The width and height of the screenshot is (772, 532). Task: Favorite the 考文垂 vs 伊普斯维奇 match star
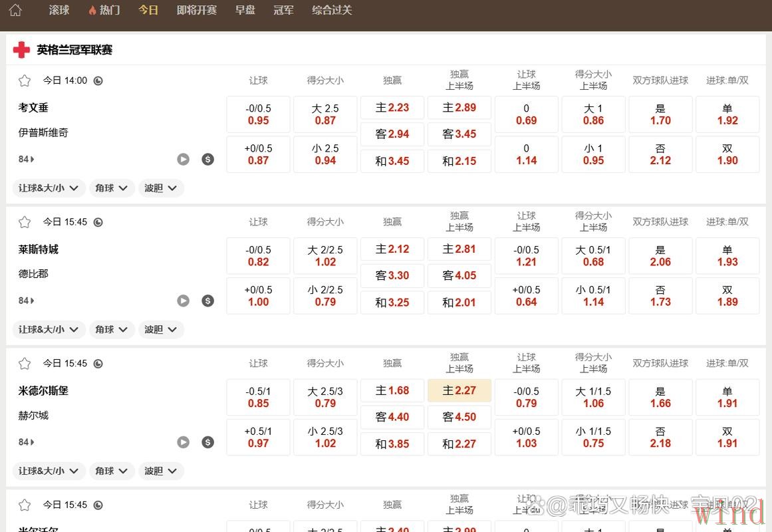click(25, 80)
